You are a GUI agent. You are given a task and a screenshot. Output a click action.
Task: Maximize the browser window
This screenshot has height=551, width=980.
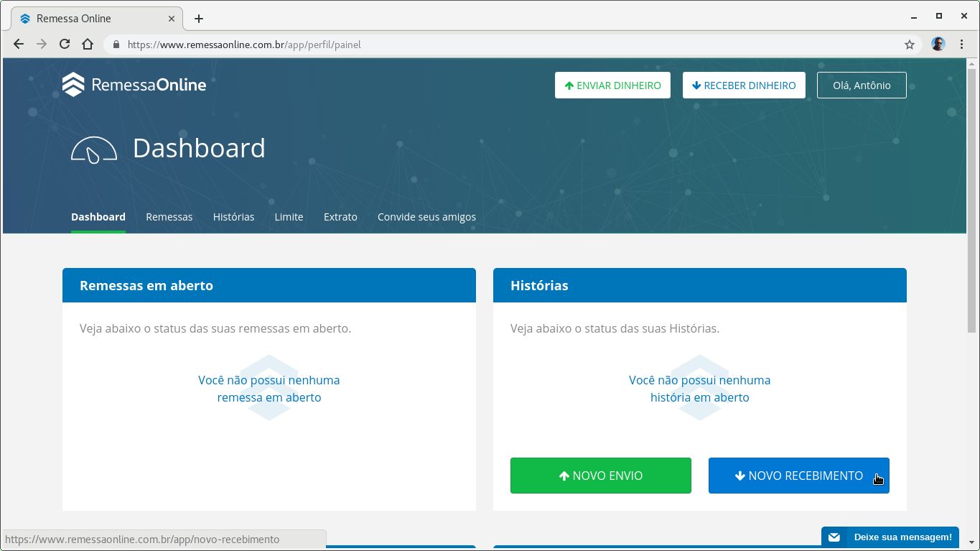pos(938,16)
